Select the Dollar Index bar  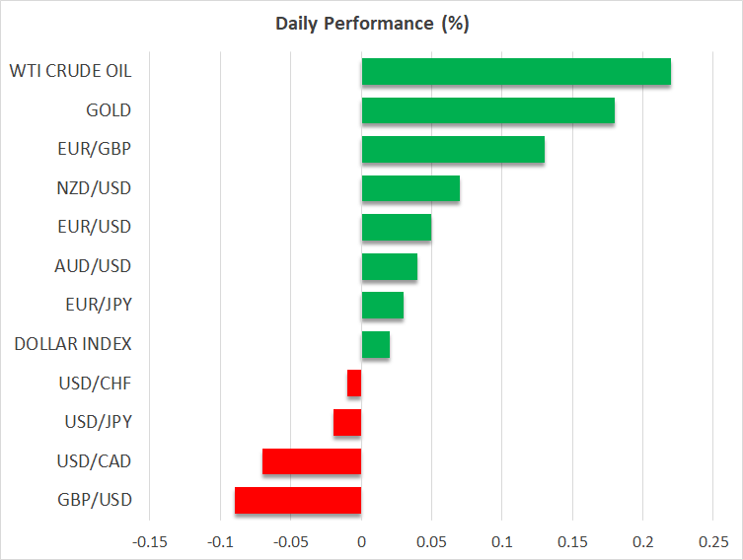(376, 344)
